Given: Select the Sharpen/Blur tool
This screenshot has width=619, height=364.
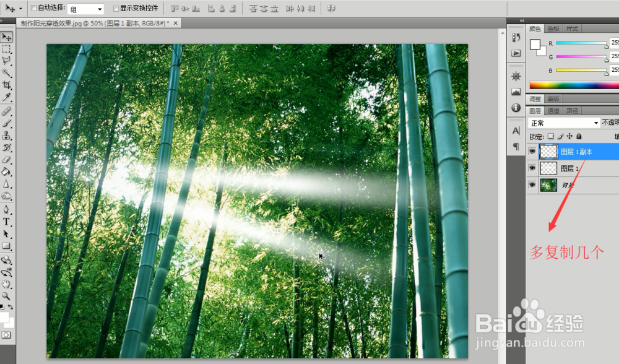Looking at the screenshot, I should pyautogui.click(x=6, y=184).
